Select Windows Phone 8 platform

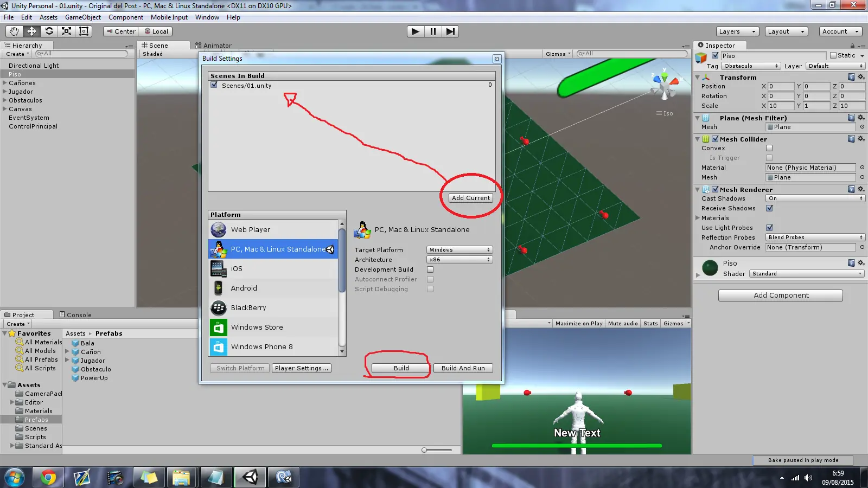pos(273,347)
